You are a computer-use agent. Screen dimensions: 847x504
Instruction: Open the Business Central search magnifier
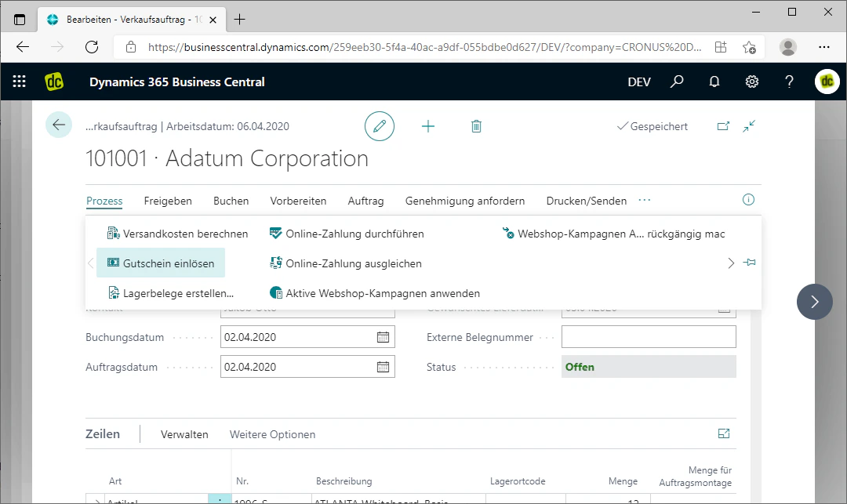(676, 82)
